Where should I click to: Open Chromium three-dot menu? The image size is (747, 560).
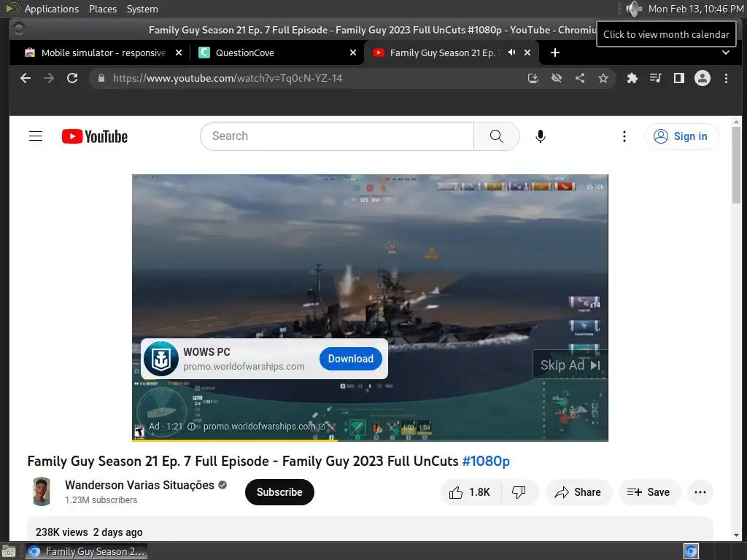click(x=726, y=78)
